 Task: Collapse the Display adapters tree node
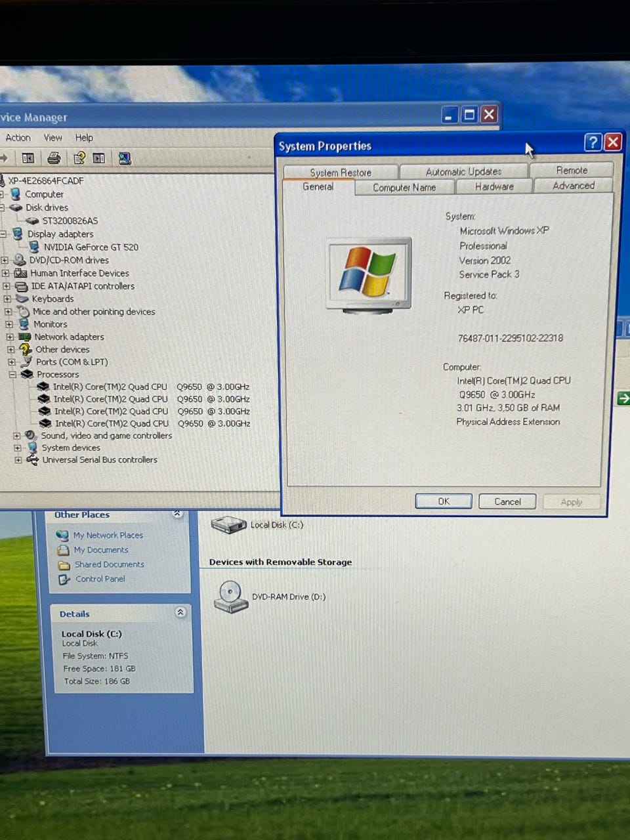click(3, 234)
